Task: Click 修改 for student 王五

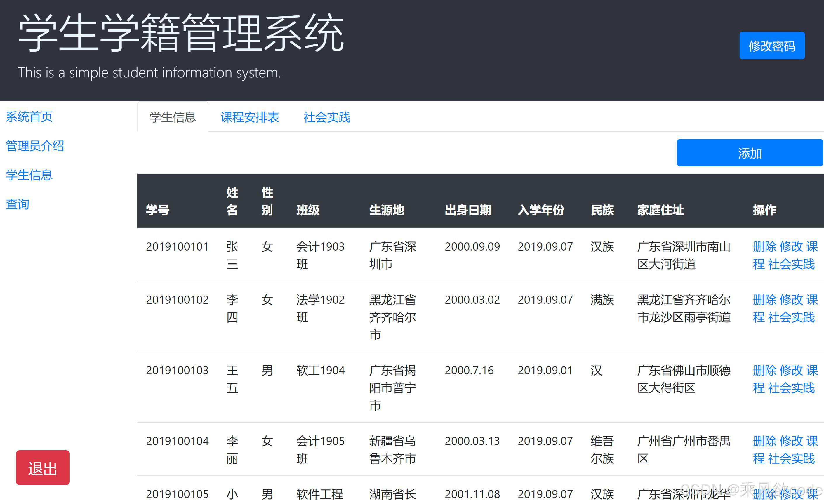Action: pos(791,370)
